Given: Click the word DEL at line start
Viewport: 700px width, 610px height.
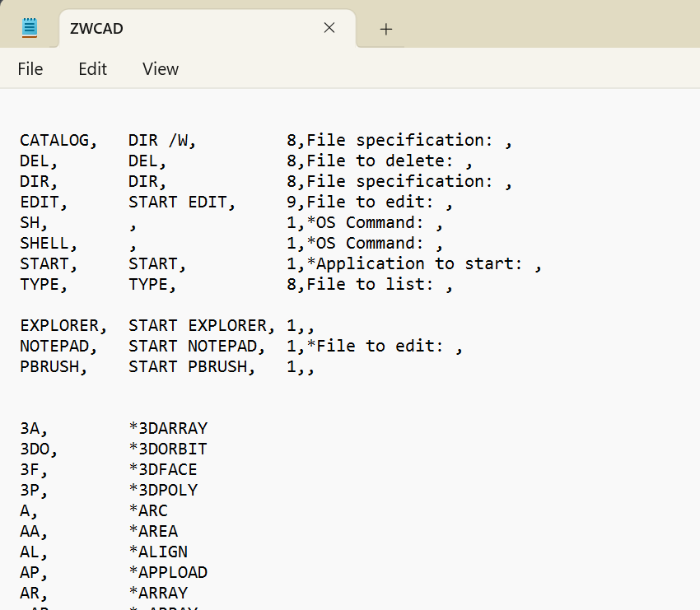Looking at the screenshot, I should pos(35,161).
